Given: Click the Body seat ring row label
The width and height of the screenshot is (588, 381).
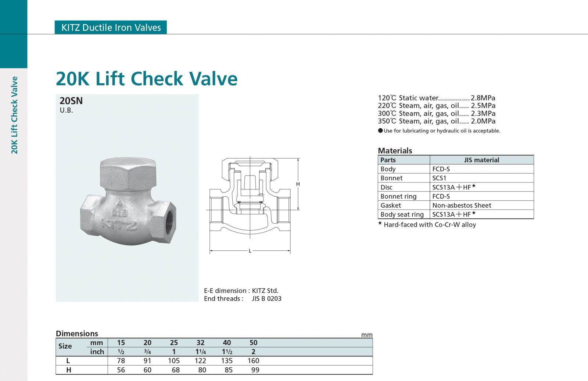Looking at the screenshot, I should pos(402,215).
